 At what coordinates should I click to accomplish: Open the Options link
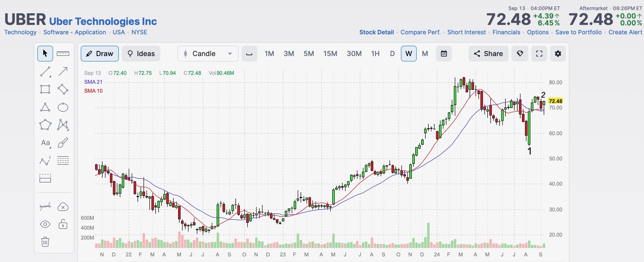(538, 32)
